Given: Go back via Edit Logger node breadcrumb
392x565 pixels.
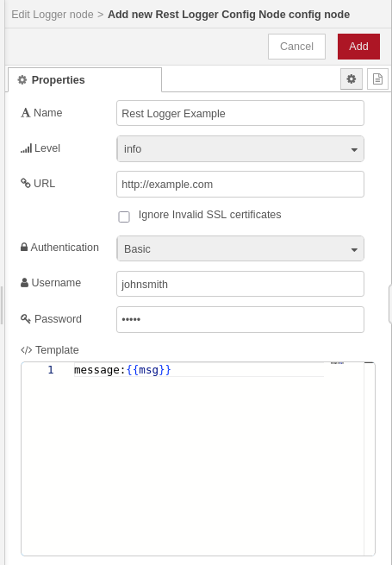Looking at the screenshot, I should point(53,15).
